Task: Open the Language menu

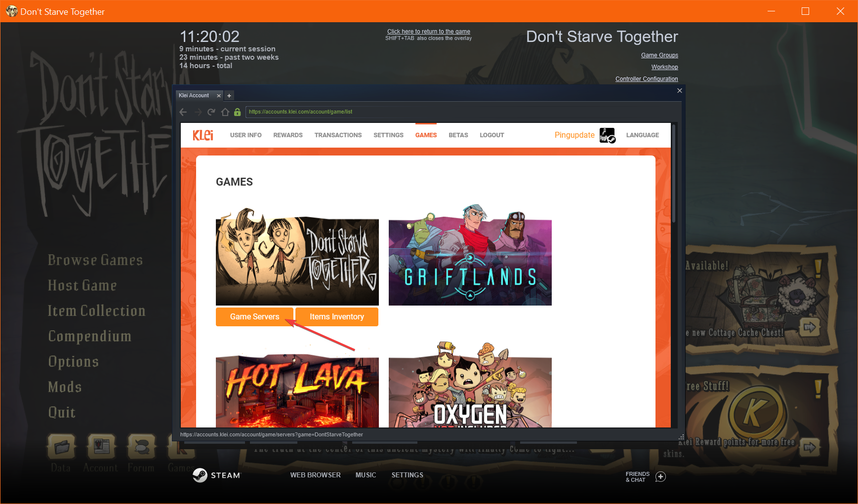Action: [642, 135]
